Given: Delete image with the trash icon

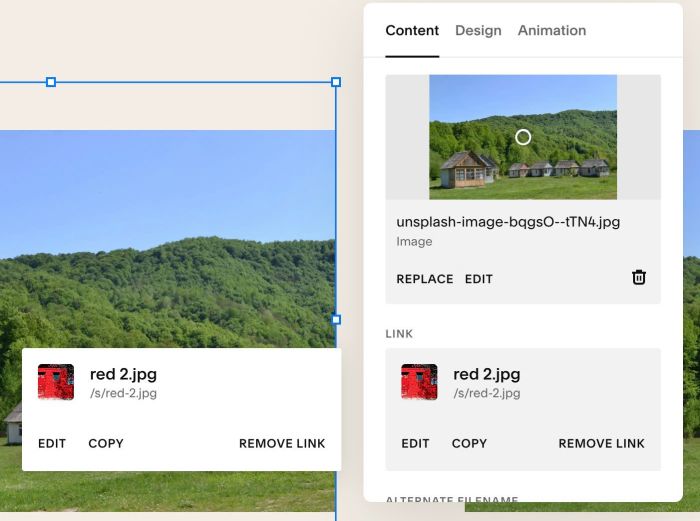Looking at the screenshot, I should click(x=638, y=277).
